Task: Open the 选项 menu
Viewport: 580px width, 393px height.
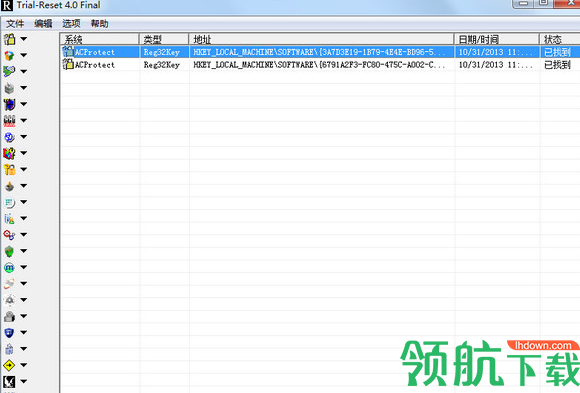Action: click(71, 24)
